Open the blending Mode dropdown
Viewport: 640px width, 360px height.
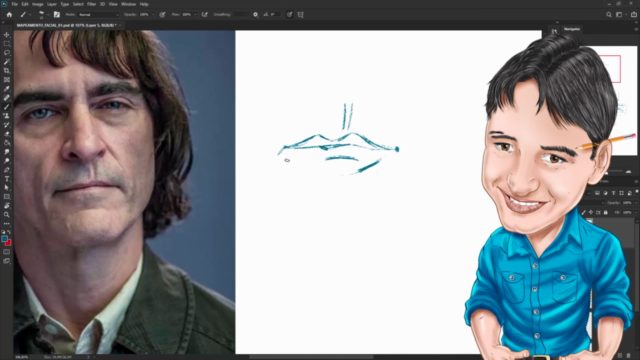tap(99, 15)
